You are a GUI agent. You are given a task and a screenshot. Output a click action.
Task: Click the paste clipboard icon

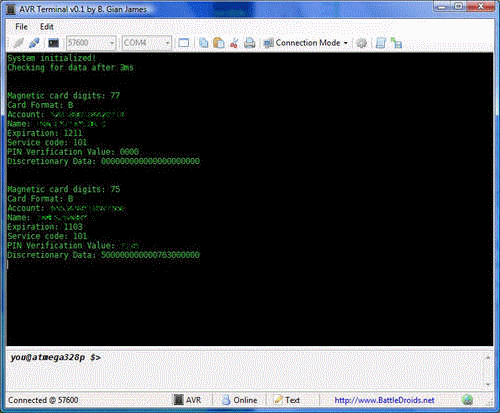pyautogui.click(x=219, y=43)
